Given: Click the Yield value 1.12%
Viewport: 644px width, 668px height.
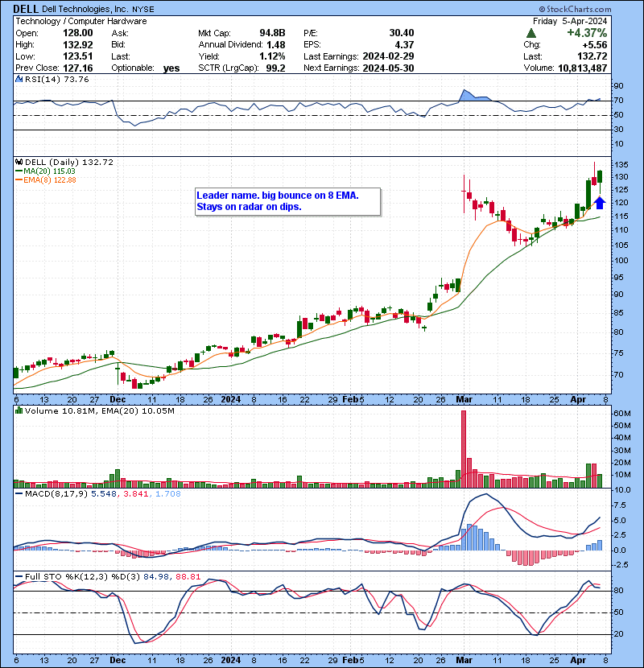Looking at the screenshot, I should pos(272,56).
